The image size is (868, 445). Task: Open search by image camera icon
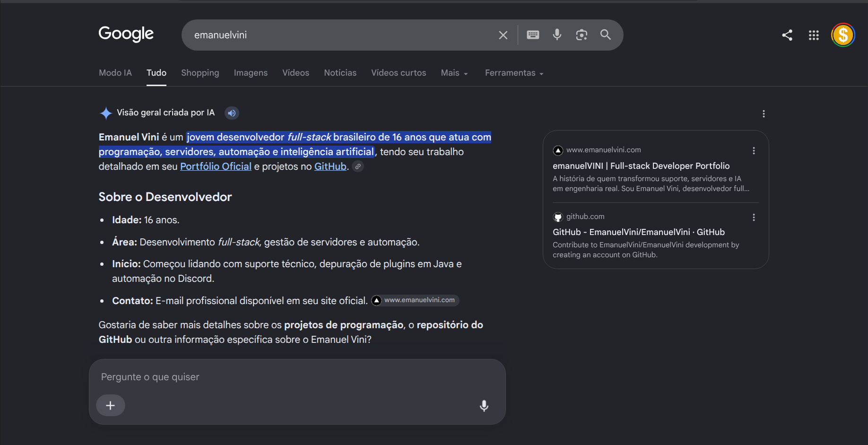click(582, 35)
